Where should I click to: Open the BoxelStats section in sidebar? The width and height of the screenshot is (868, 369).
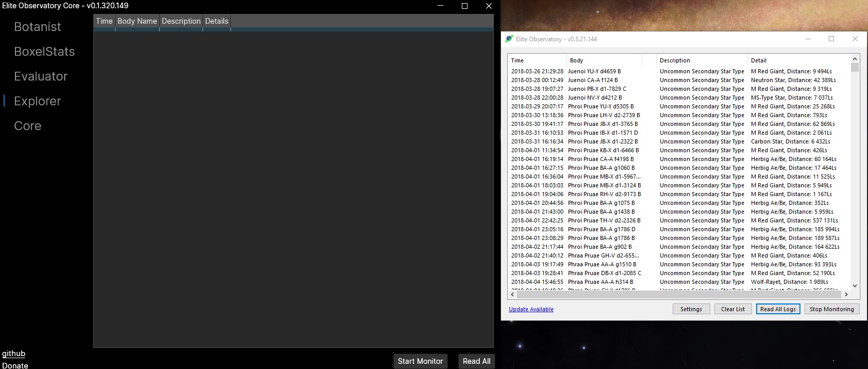[44, 52]
